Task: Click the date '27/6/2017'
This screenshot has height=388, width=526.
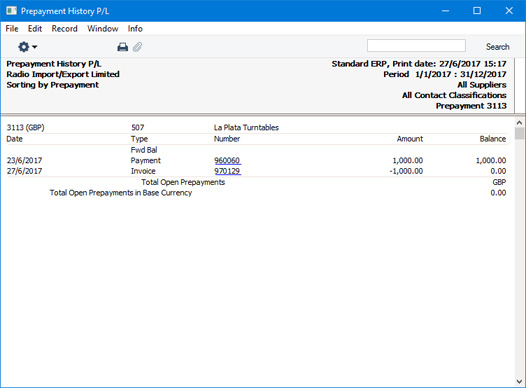Action: pos(24,171)
